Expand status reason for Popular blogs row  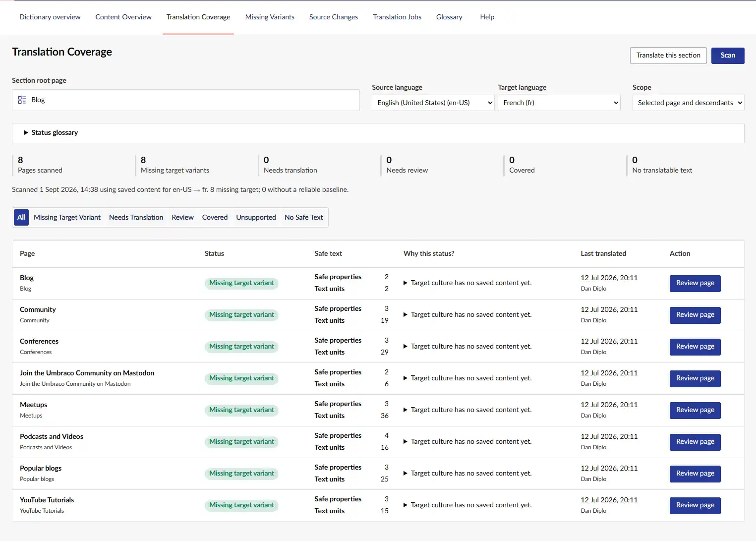[x=467, y=474]
